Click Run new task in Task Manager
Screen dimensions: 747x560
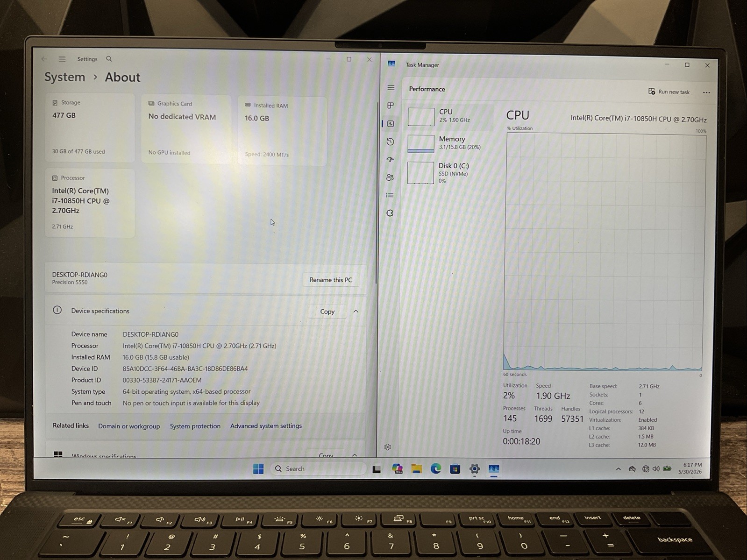(x=669, y=92)
